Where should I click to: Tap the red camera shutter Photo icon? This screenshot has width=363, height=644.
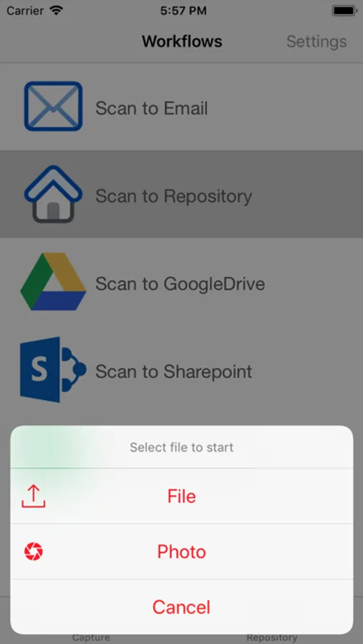34,552
